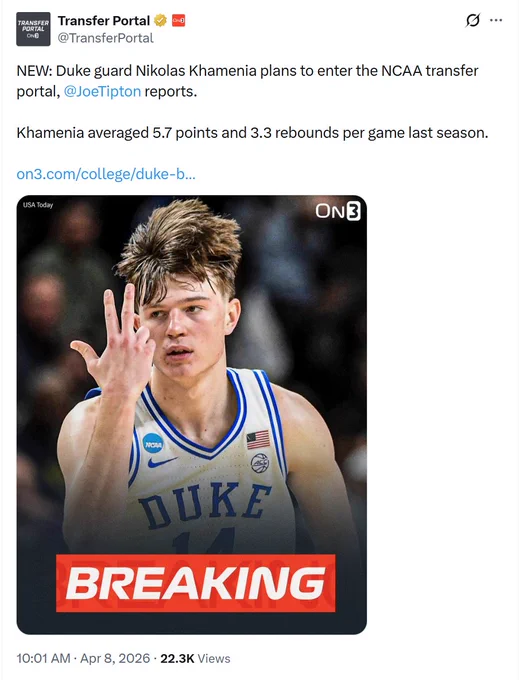Click the red BREAKING banner on image

[196, 583]
